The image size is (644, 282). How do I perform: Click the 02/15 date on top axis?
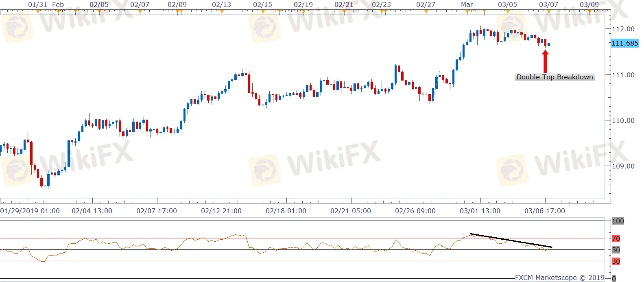point(263,4)
